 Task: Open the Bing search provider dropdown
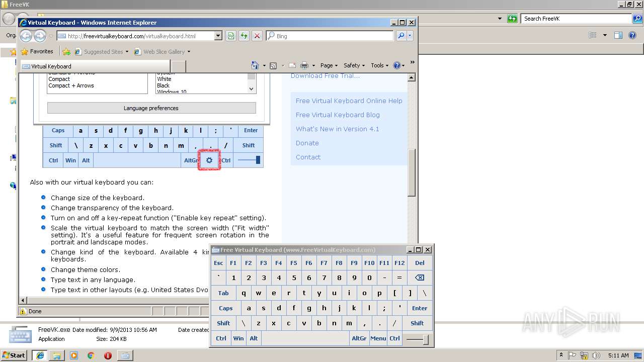(x=410, y=36)
